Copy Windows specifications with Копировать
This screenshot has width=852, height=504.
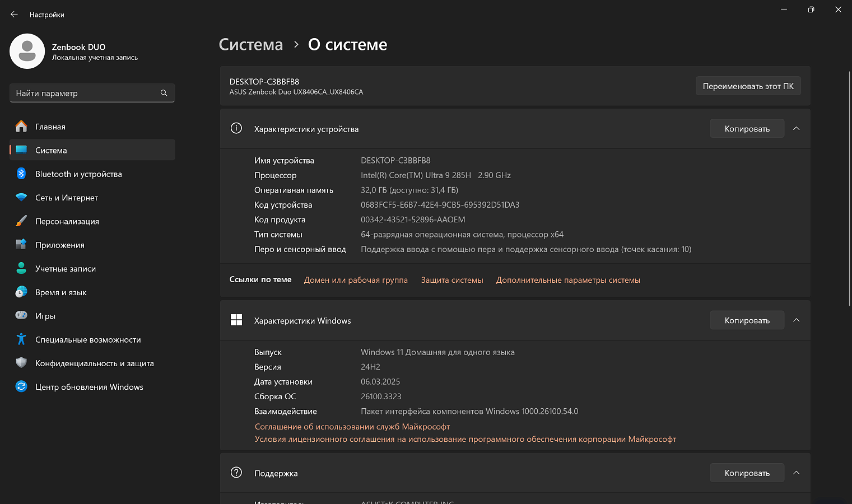[747, 320]
